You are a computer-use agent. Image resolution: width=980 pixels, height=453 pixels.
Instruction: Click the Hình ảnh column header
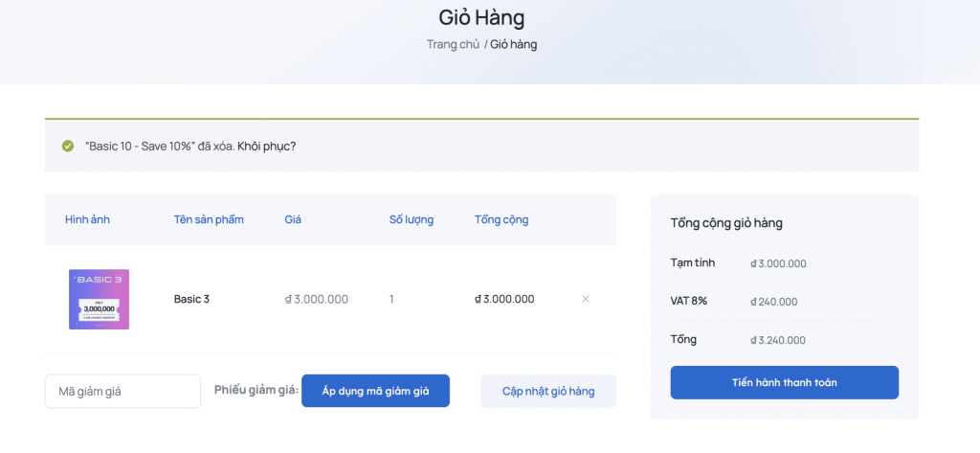pyautogui.click(x=87, y=219)
